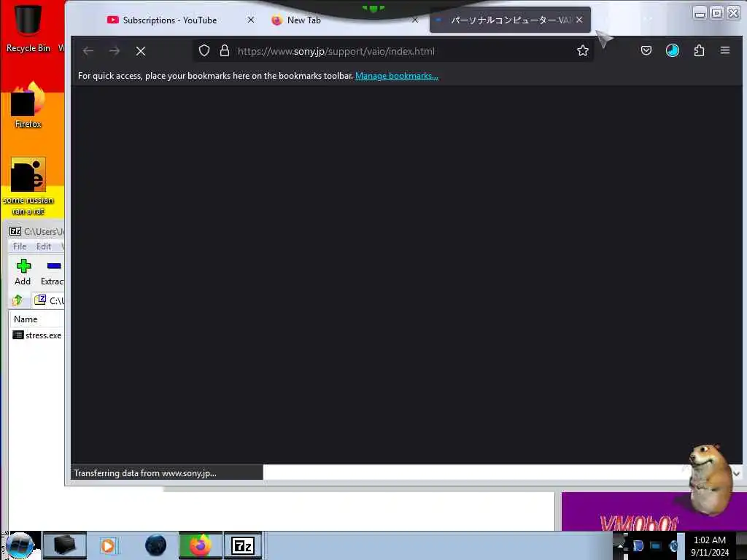Select 'some russian ran a rat' desktop icon
Screen dimensions: 747x560
[x=28, y=187]
